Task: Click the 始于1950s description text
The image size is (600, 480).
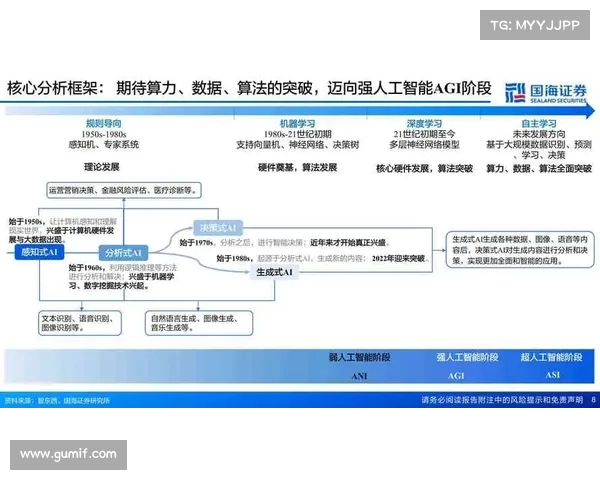Action: (x=62, y=230)
